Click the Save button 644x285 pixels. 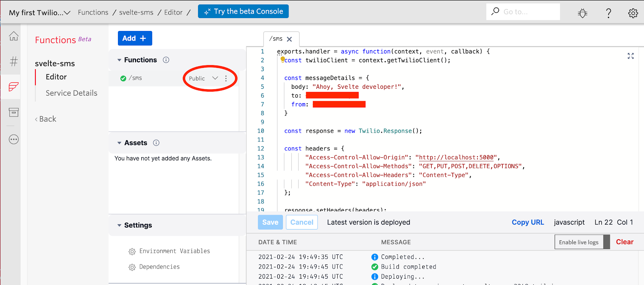pos(270,222)
